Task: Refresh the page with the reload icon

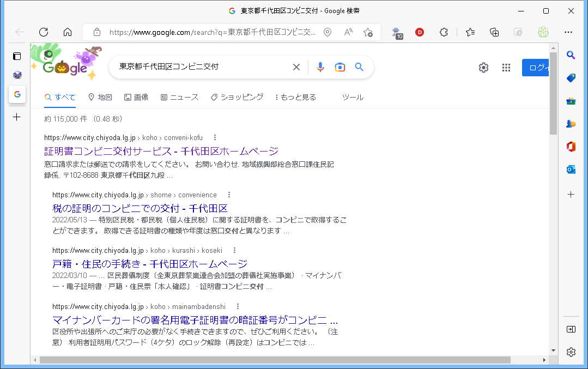Action: [x=44, y=32]
